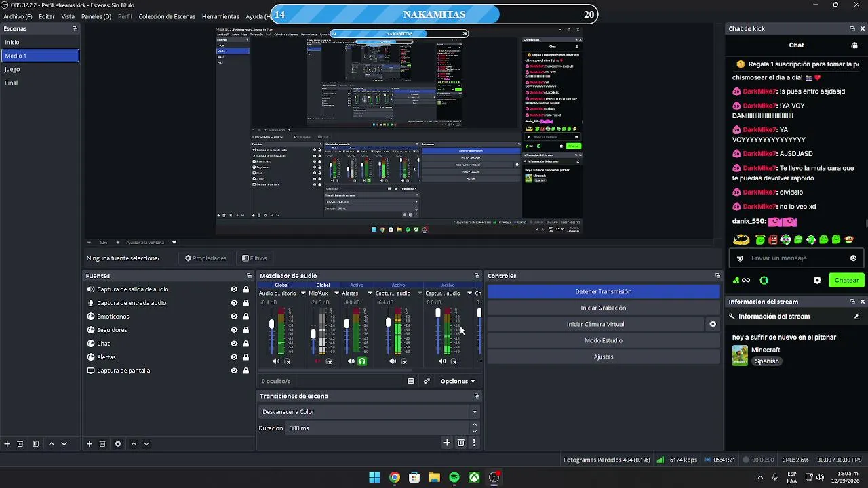Open the chat users icon beside the Chat title

pos(854,45)
